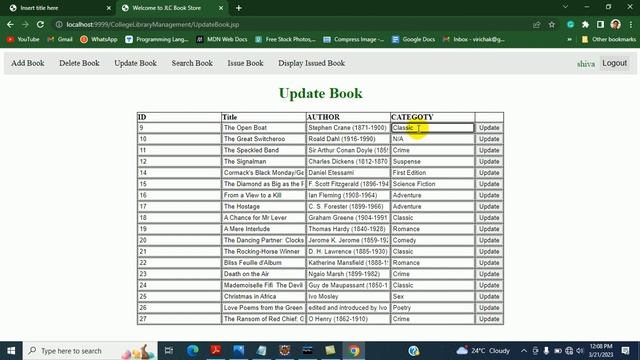
Task: Edit the category field 'Comedy'
Action: (433, 240)
